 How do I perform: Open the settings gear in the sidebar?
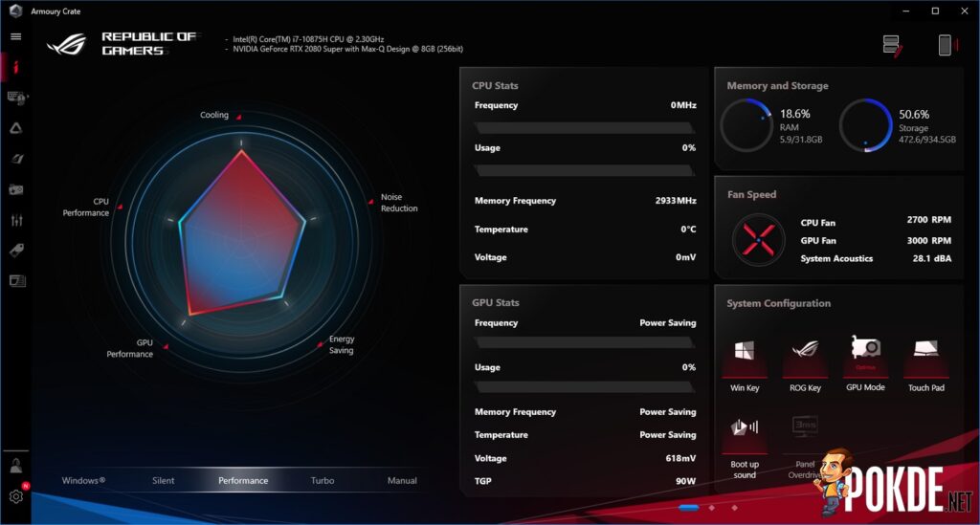16,496
